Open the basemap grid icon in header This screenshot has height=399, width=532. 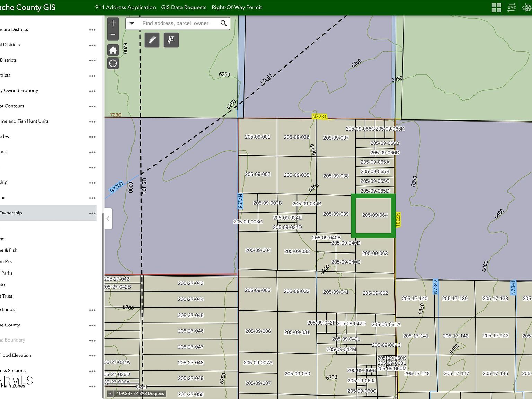(x=496, y=7)
